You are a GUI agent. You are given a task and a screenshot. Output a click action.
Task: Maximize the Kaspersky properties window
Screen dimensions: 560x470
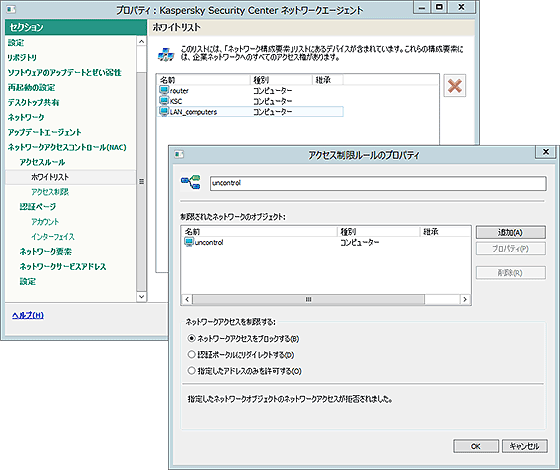[x=439, y=7]
